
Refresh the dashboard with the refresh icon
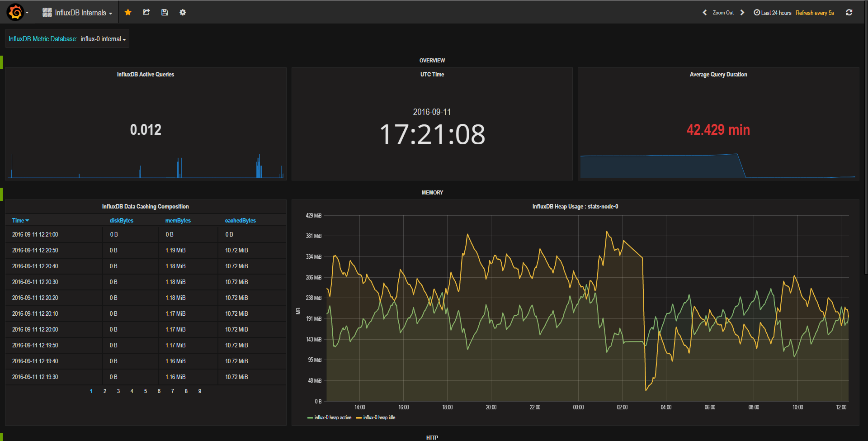[849, 13]
